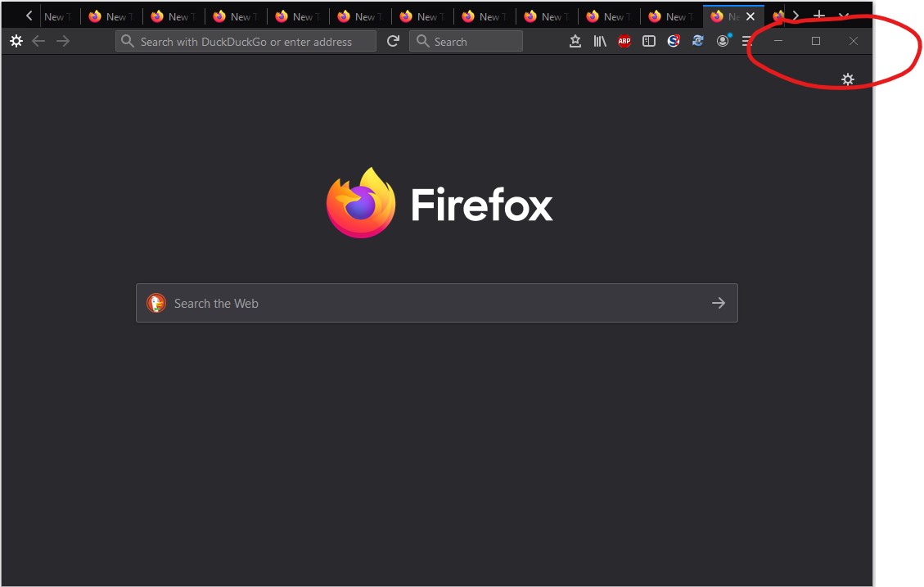Image resolution: width=924 pixels, height=587 pixels.
Task: Open a new tab with the plus button
Action: click(x=819, y=16)
